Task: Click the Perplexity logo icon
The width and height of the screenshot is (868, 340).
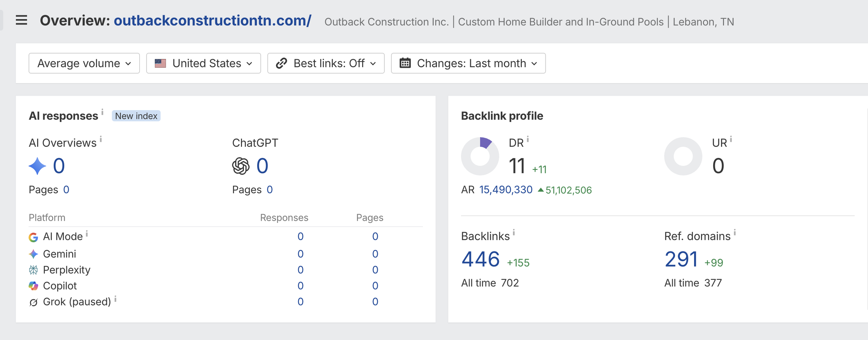Action: click(33, 270)
